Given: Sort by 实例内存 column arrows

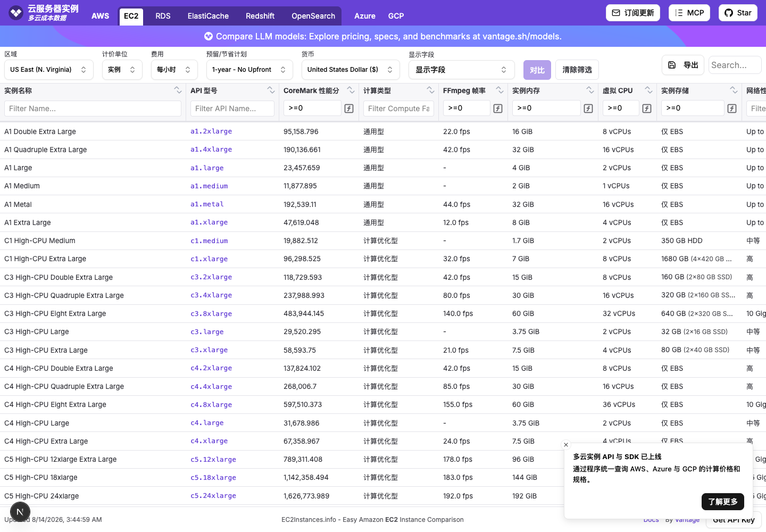Looking at the screenshot, I should tap(590, 90).
